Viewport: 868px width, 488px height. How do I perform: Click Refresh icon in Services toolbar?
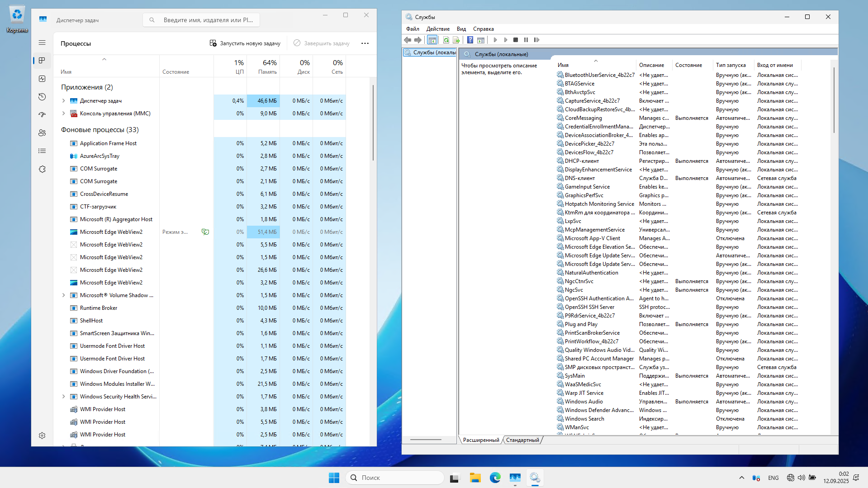[x=446, y=40]
